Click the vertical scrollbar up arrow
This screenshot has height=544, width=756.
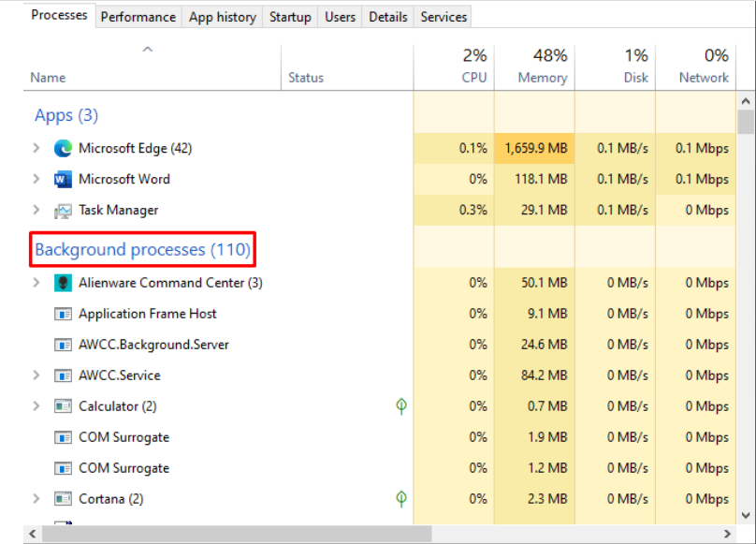click(746, 101)
